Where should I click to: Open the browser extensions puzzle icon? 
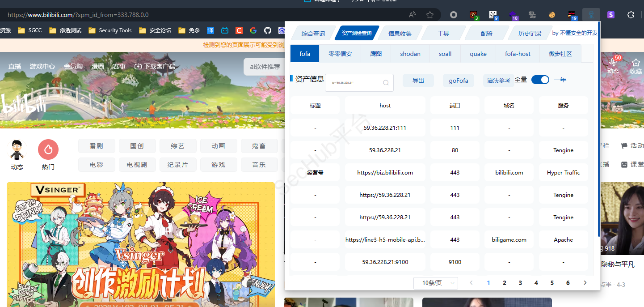(630, 15)
